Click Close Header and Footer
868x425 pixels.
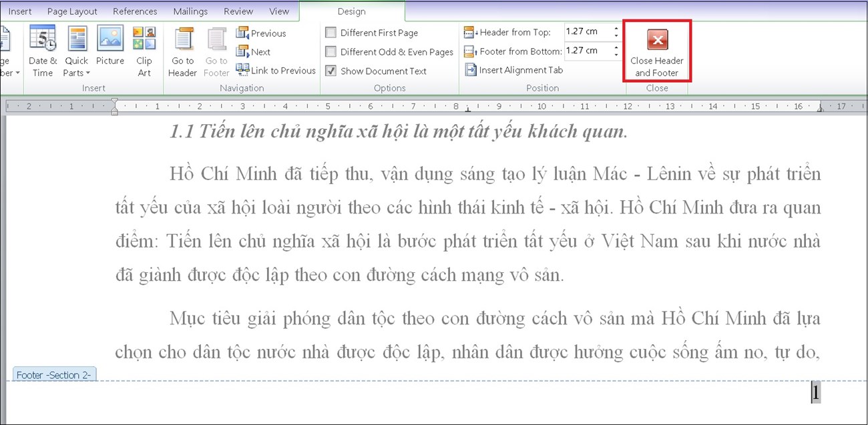[656, 50]
